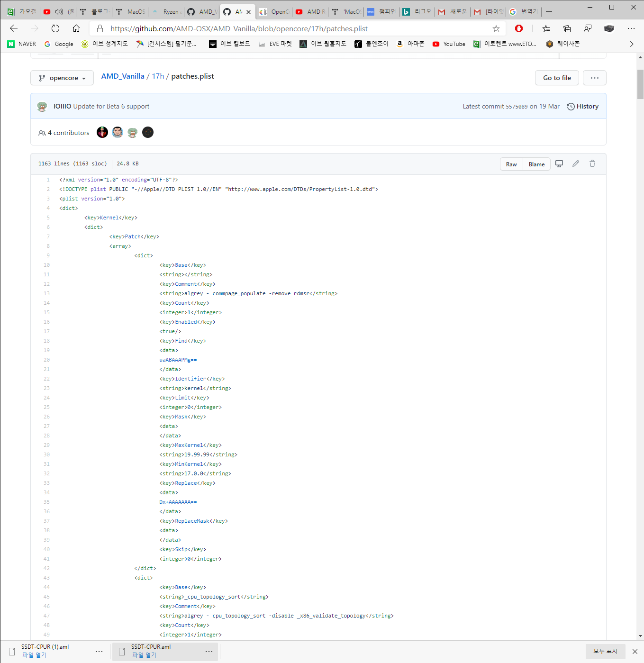Add page to favorites star icon
This screenshot has width=644, height=663.
pyautogui.click(x=496, y=28)
